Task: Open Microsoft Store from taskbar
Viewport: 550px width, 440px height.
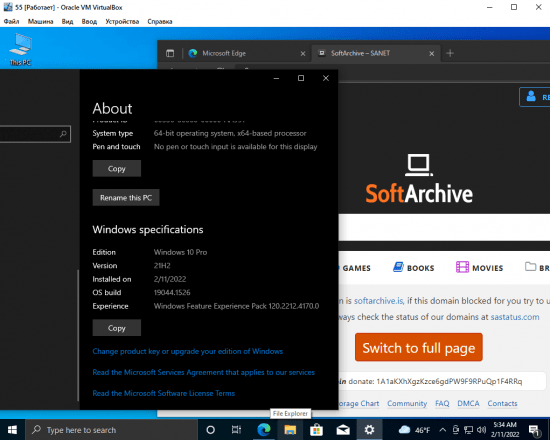Action: (x=316, y=430)
